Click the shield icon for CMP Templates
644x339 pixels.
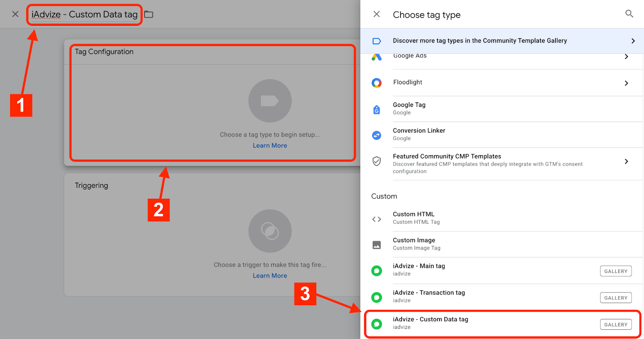click(376, 161)
